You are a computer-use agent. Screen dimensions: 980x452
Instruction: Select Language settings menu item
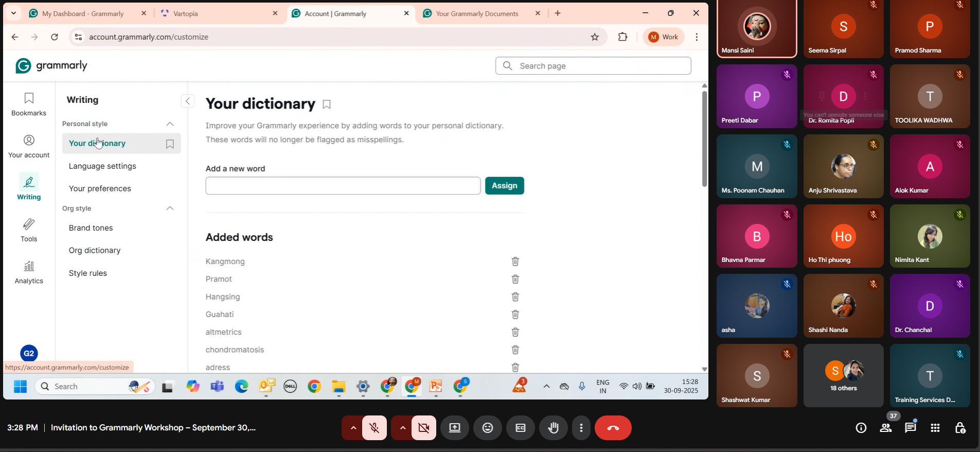[x=102, y=166]
